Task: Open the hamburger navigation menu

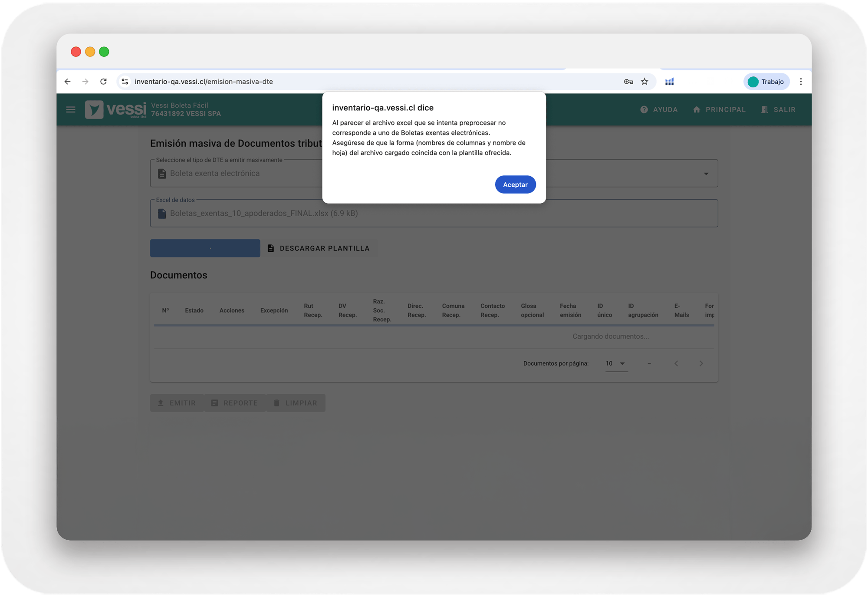Action: [x=71, y=109]
